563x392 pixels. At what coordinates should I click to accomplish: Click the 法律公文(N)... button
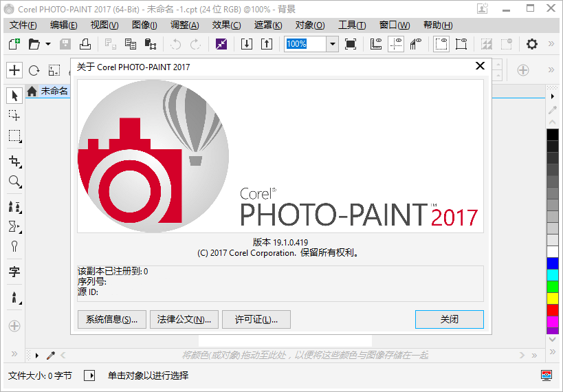[x=184, y=319]
